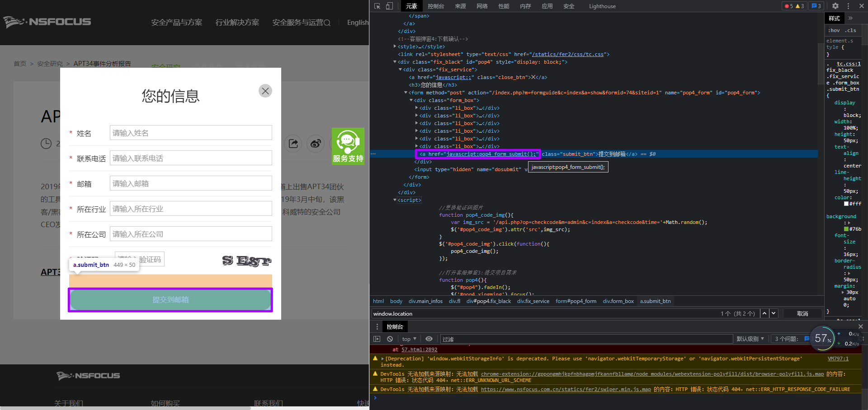Collapse the div.fix_service node
Image resolution: width=868 pixels, height=410 pixels.
[400, 70]
